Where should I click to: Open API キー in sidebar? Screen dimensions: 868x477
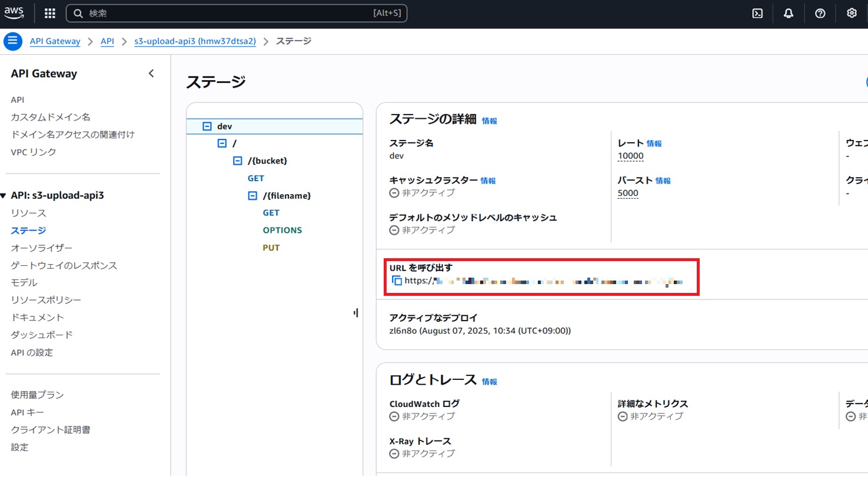[x=27, y=413]
